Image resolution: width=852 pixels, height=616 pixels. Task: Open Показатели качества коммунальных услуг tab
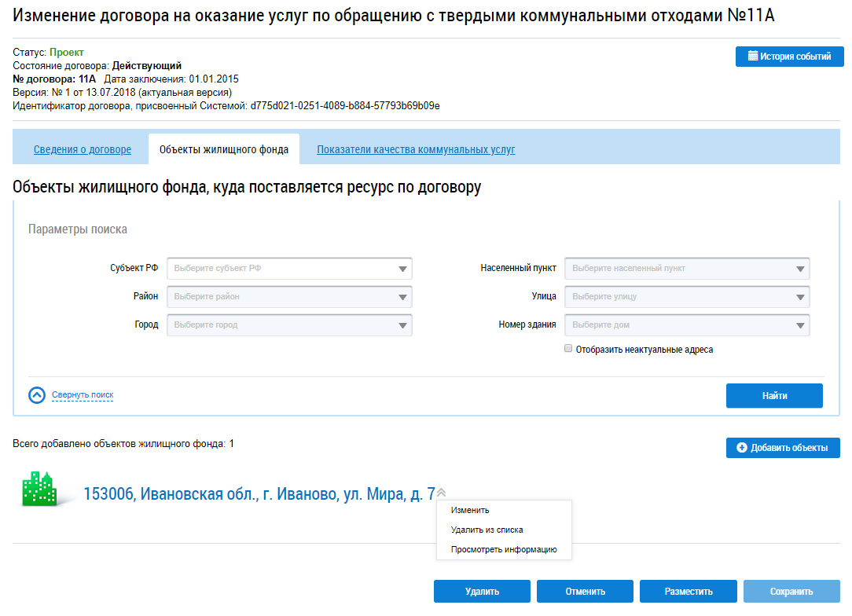click(x=416, y=150)
